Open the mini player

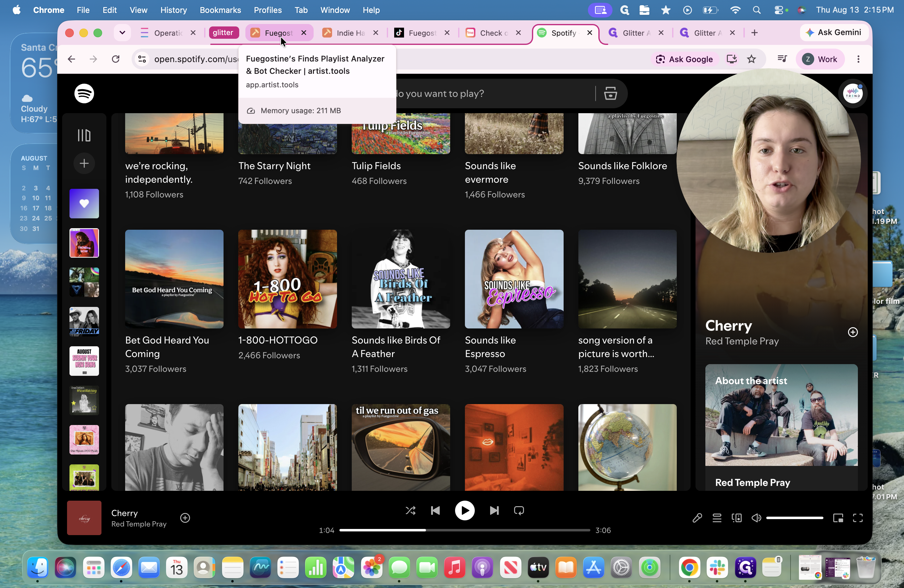[838, 518]
